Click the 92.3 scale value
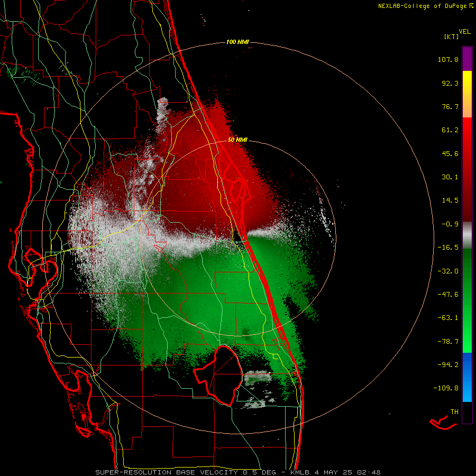This screenshot has height=476, width=476. tap(450, 83)
